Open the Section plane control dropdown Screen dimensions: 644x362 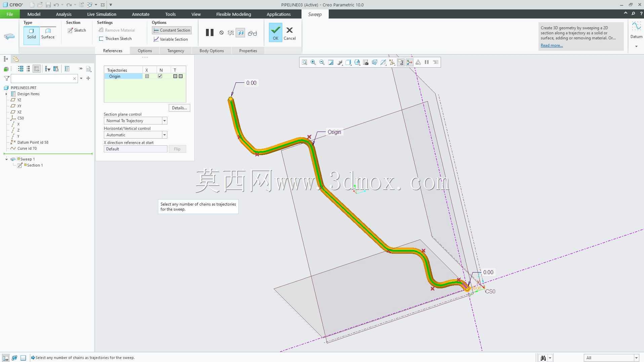164,121
